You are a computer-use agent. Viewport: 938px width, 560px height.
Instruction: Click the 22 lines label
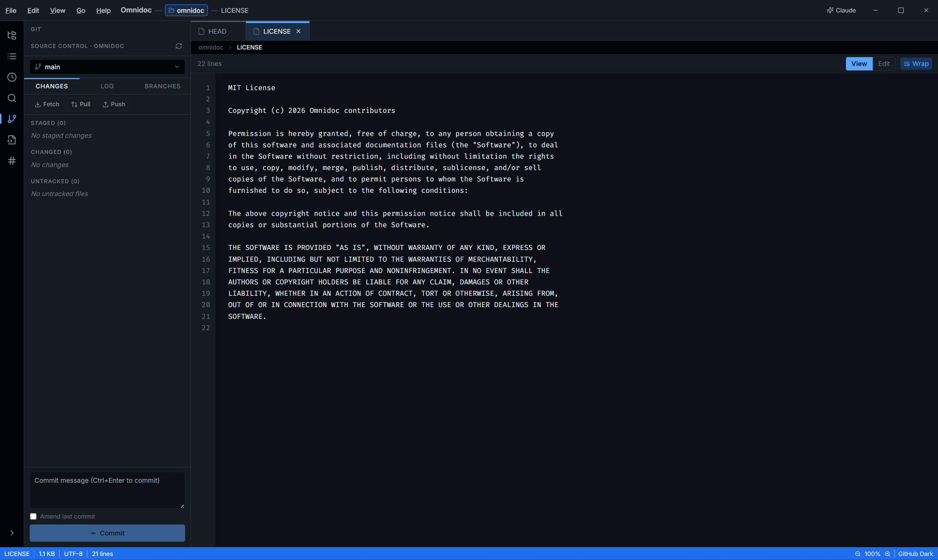[x=209, y=64]
